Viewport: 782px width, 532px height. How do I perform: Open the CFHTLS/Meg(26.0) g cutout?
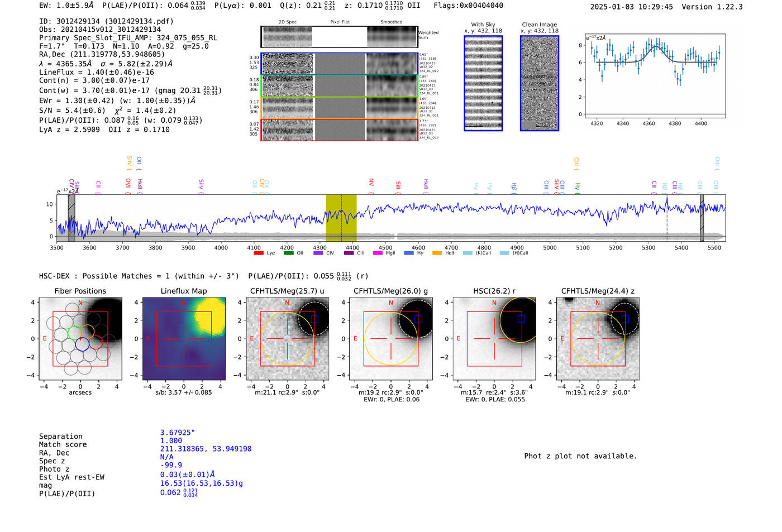[x=390, y=339]
